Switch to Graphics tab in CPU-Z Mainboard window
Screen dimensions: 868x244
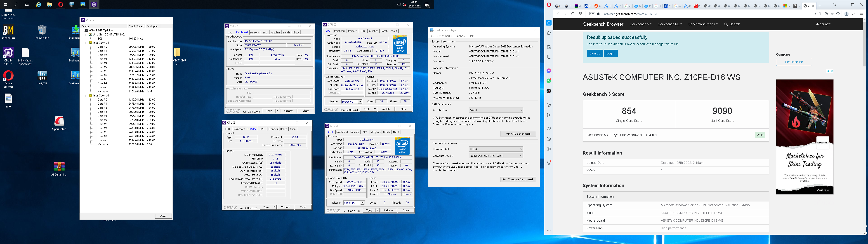point(276,33)
